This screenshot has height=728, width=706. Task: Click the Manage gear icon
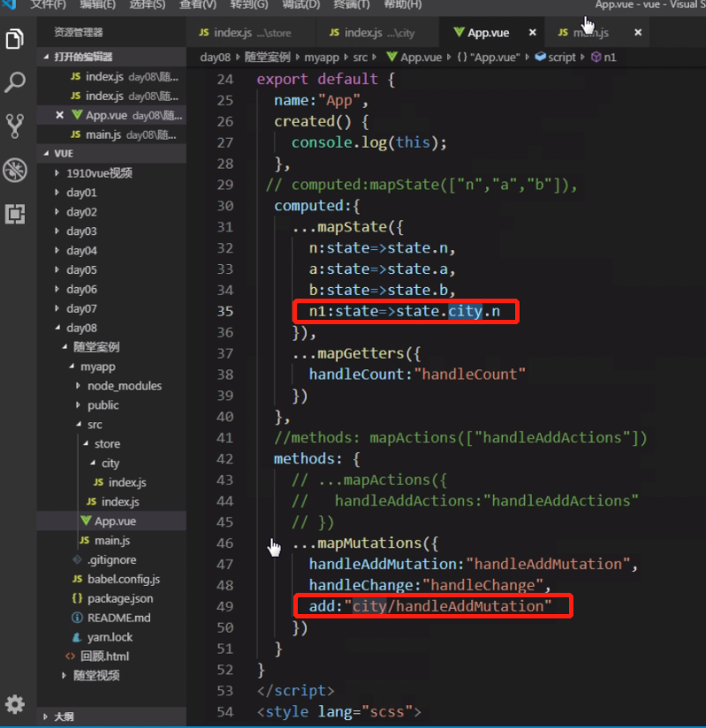click(x=15, y=704)
